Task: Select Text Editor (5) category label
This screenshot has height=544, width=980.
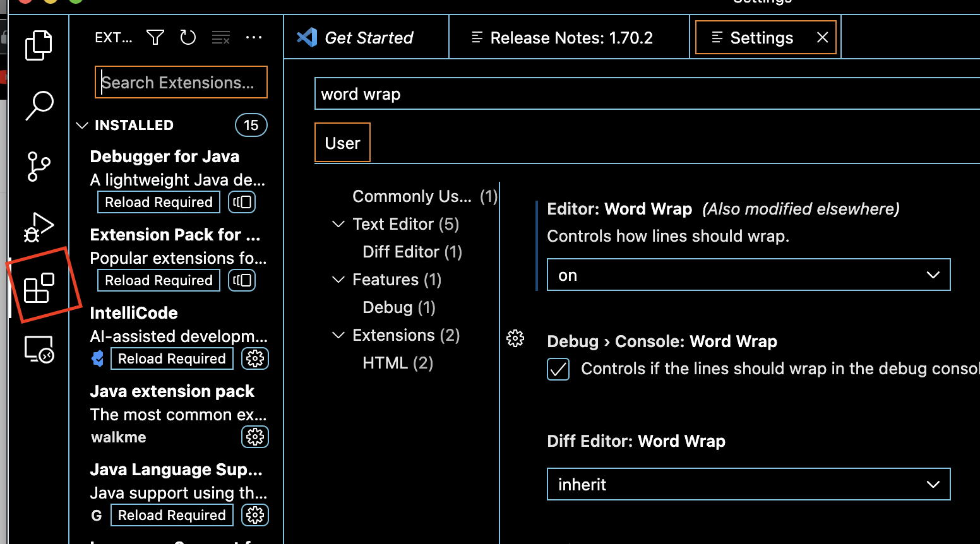Action: (406, 224)
